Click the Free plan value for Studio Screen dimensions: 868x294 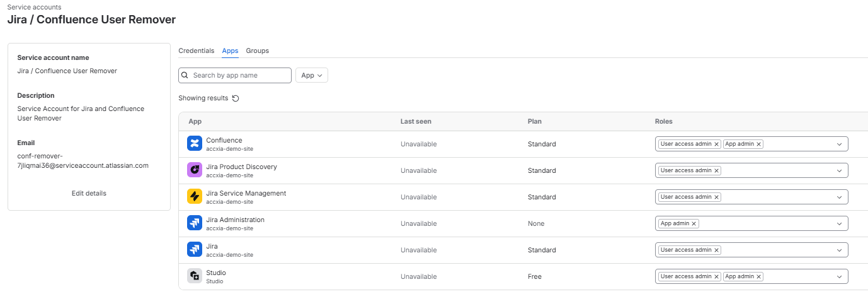(x=534, y=276)
